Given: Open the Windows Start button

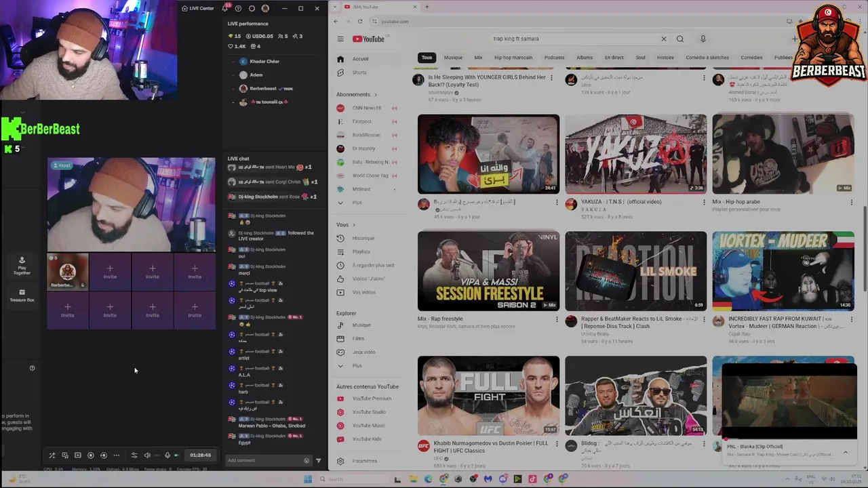Looking at the screenshot, I should [307, 479].
